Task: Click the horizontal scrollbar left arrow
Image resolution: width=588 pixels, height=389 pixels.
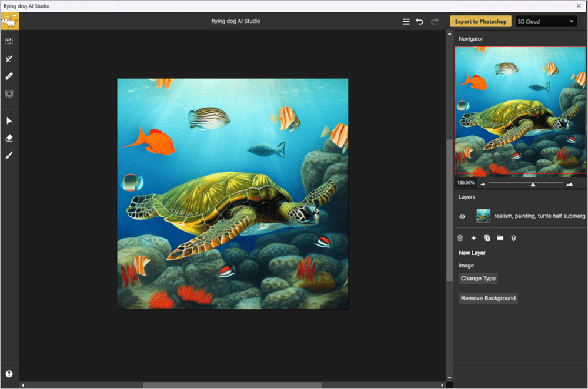Action: click(23, 385)
